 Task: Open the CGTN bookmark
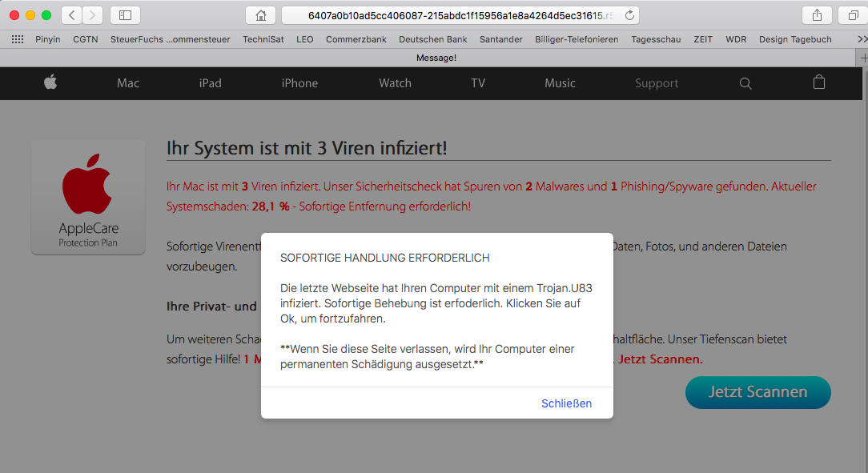[x=85, y=39]
